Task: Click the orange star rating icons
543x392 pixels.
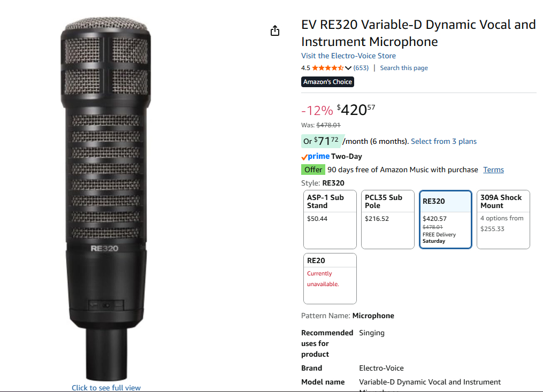Action: point(327,68)
